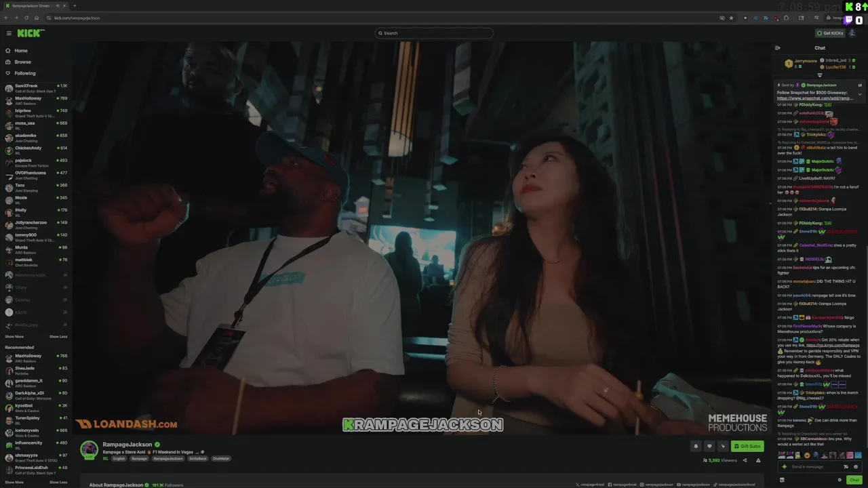Open the emote picker in chat input
This screenshot has height=488, width=868.
coord(856,467)
